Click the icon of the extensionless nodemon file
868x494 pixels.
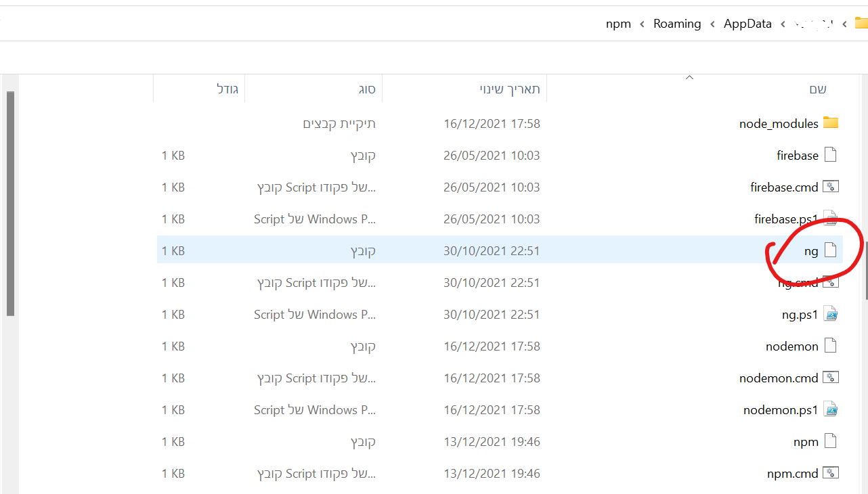tap(831, 346)
